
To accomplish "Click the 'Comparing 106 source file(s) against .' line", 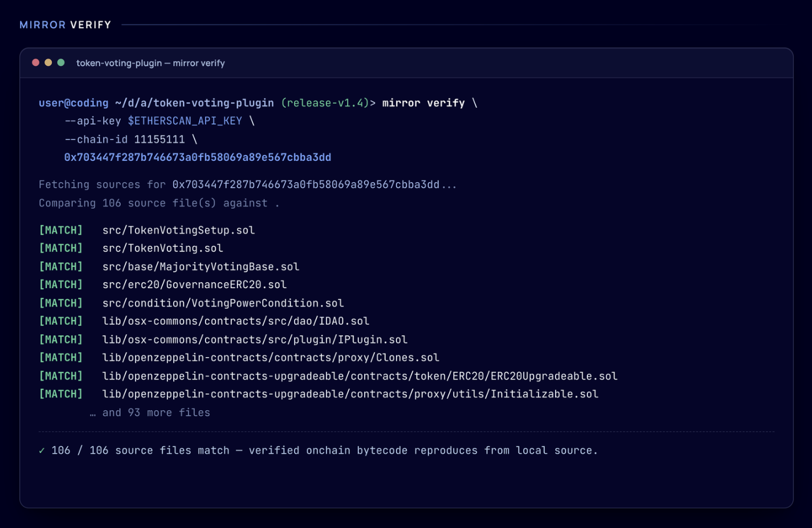I will coord(159,203).
